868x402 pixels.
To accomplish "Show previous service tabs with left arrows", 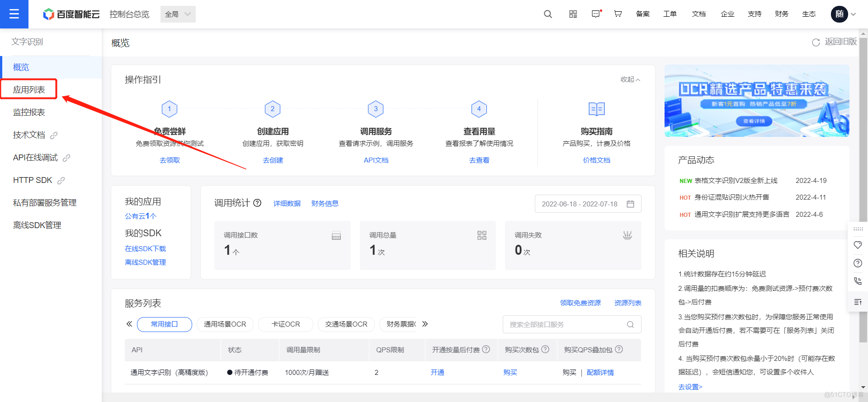I will coord(129,324).
